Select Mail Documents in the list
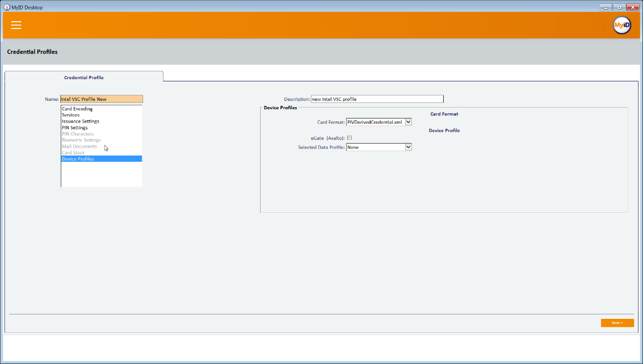The image size is (643, 364). point(101,146)
